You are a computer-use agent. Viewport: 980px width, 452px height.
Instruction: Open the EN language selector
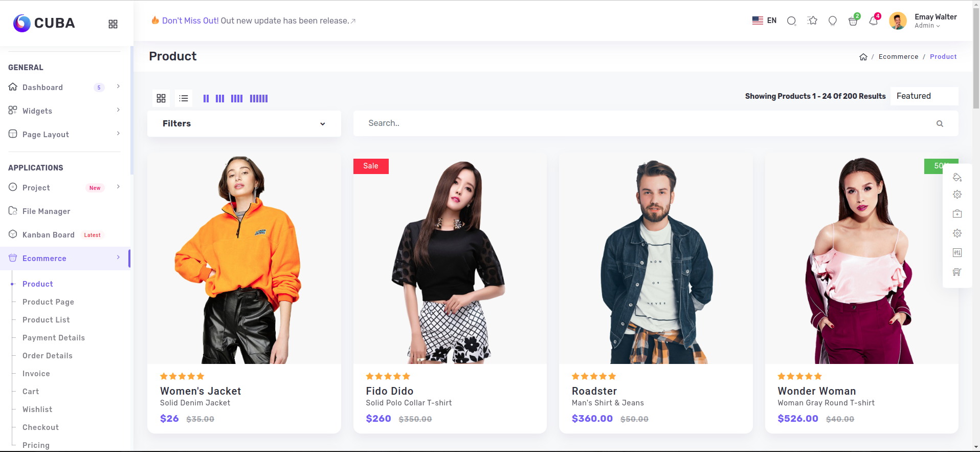point(765,21)
